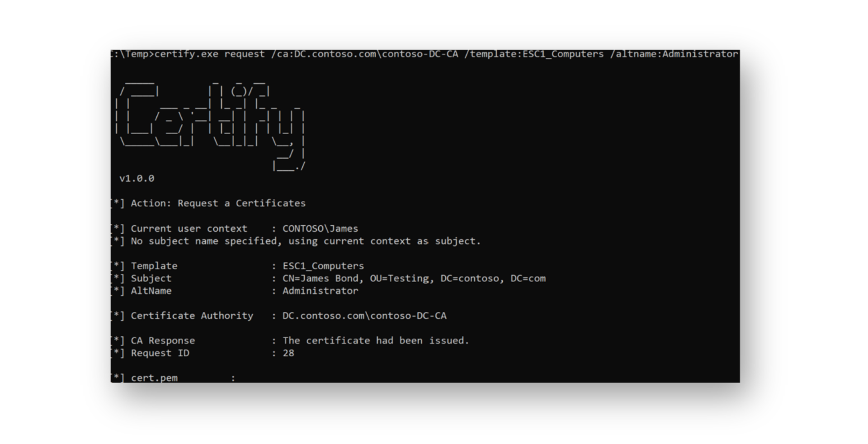868x444 pixels.
Task: Click the v1.0.0 version text
Action: [x=137, y=179]
